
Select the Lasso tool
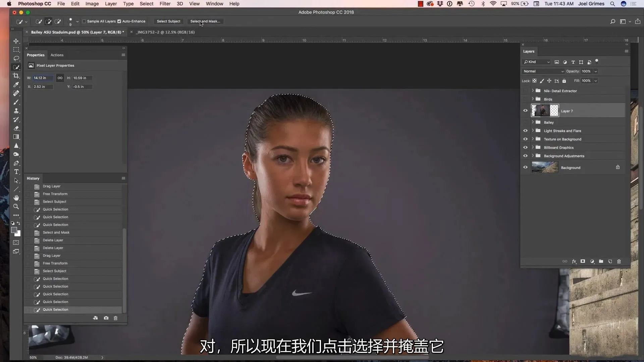point(16,58)
